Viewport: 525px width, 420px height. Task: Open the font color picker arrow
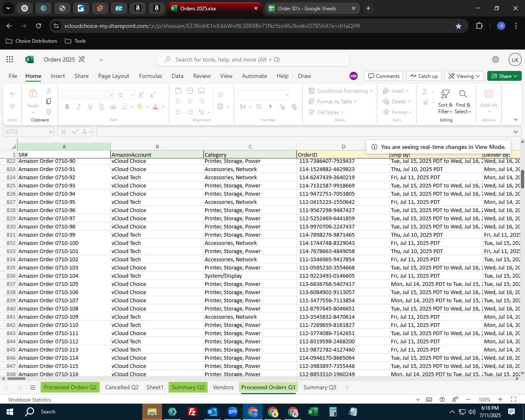click(x=163, y=107)
